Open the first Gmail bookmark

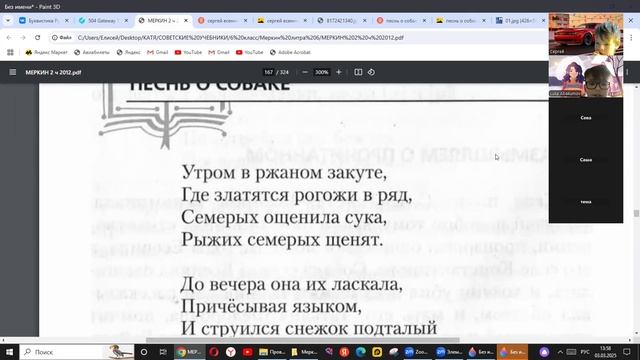tap(158, 52)
